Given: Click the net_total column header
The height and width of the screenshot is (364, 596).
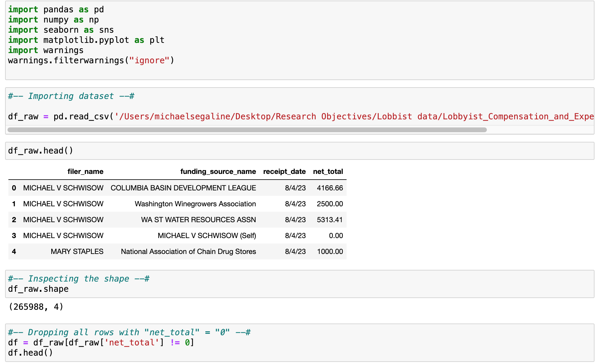Looking at the screenshot, I should coord(328,172).
